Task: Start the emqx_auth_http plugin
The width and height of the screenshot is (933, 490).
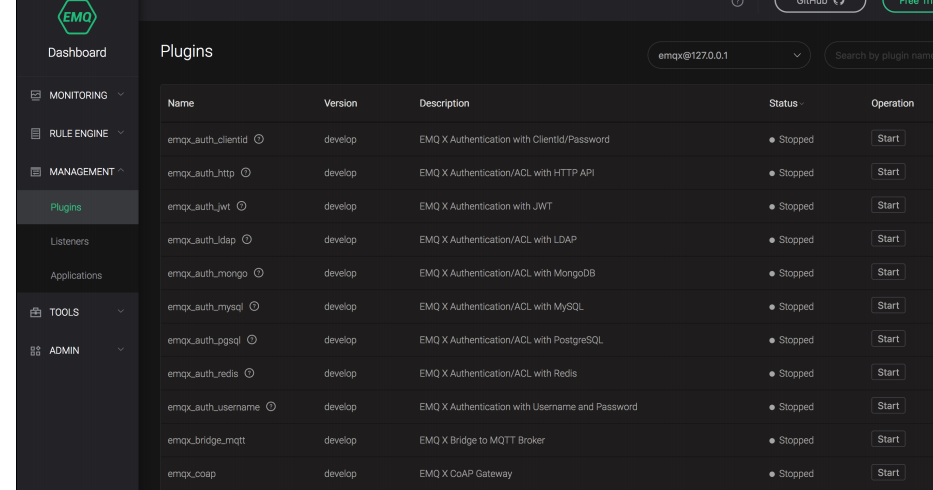Action: 888,171
